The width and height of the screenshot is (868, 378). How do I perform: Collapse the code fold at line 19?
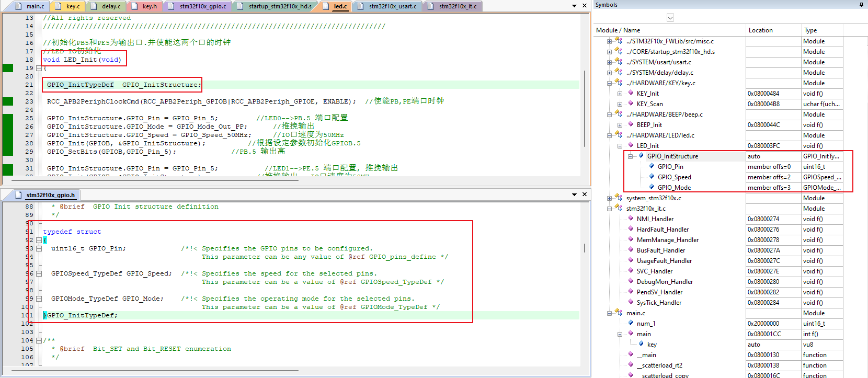39,68
